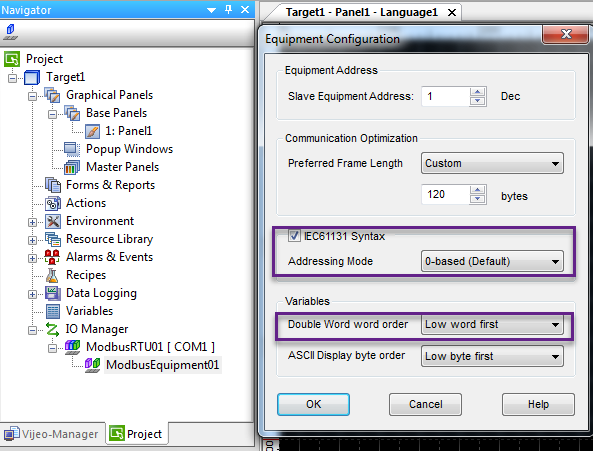Screen dimensions: 593x451
Task: Open the Preferred Frame Length dropdown
Action: coord(492,163)
